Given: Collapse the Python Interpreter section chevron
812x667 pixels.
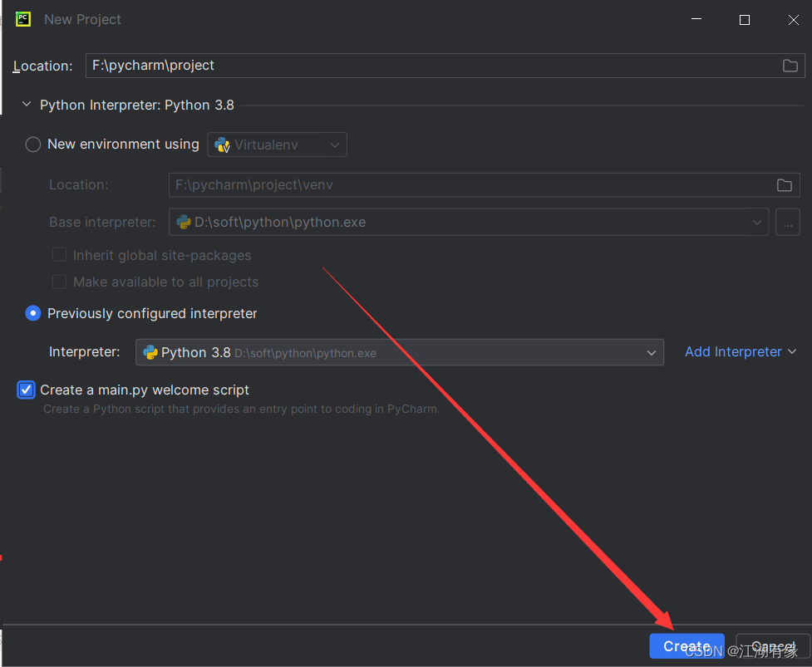Looking at the screenshot, I should 27,105.
